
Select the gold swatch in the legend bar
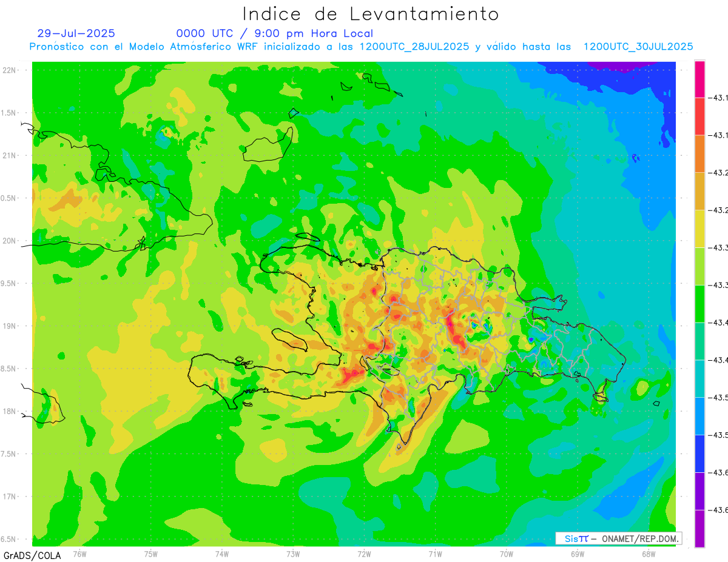point(699,192)
